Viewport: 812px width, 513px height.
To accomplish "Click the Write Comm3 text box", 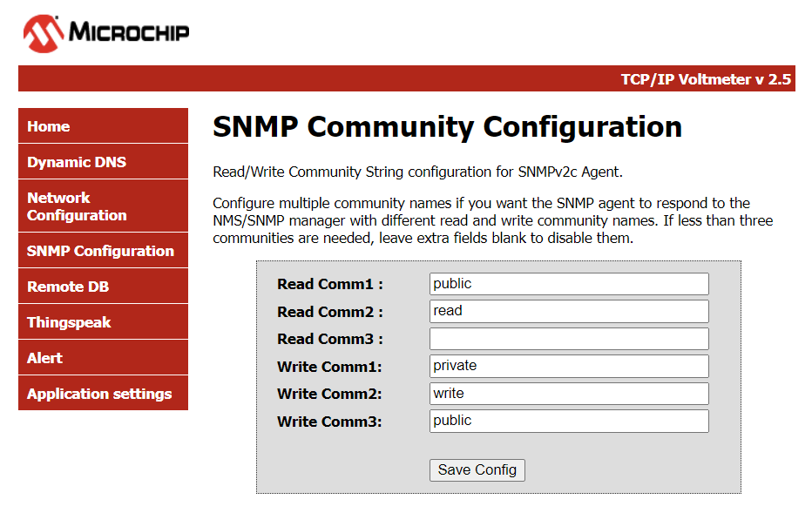I will tap(569, 421).
